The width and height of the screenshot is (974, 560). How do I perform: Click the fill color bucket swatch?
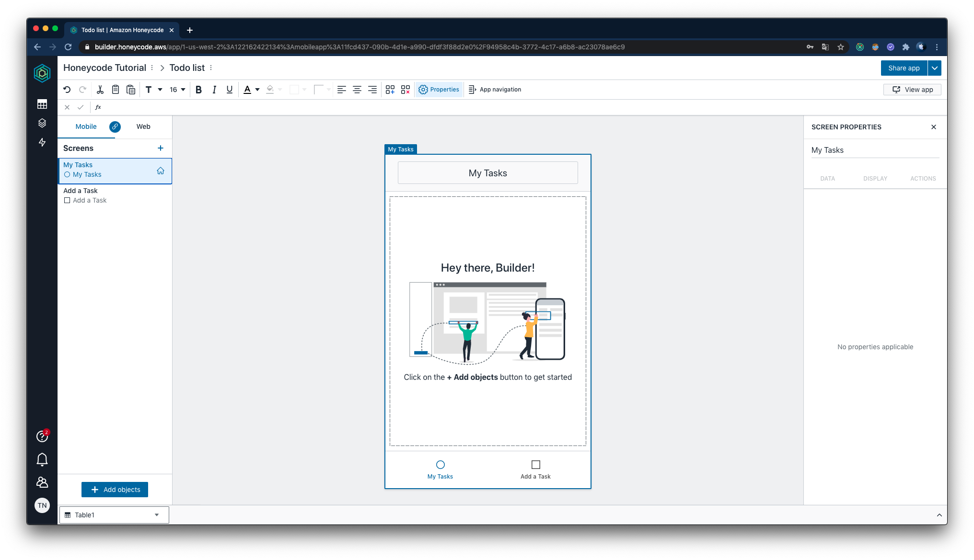tap(270, 90)
